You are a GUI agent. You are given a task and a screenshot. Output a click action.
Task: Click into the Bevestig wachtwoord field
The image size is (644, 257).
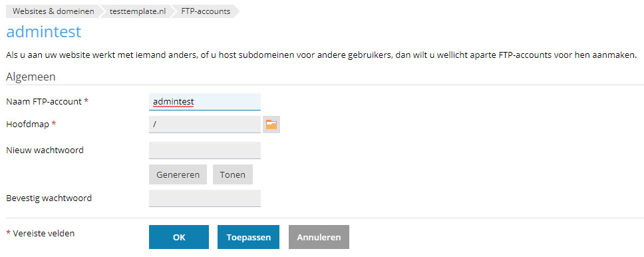pyautogui.click(x=205, y=198)
